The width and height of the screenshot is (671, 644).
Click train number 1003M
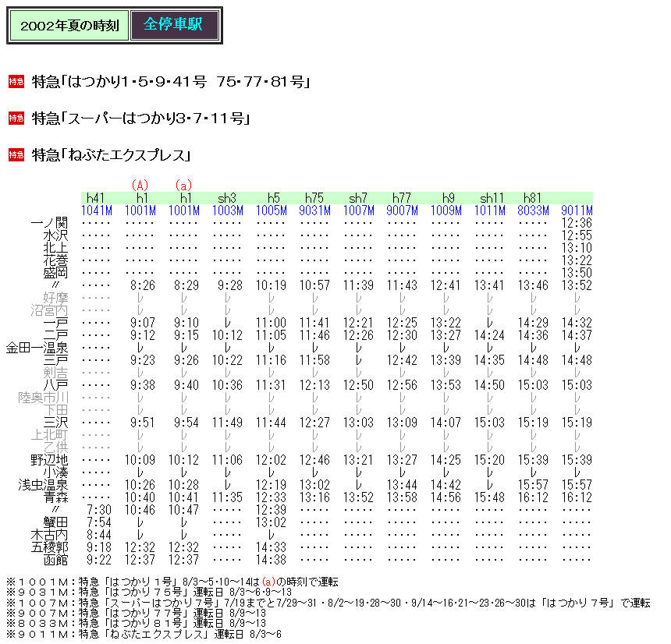pos(228,211)
